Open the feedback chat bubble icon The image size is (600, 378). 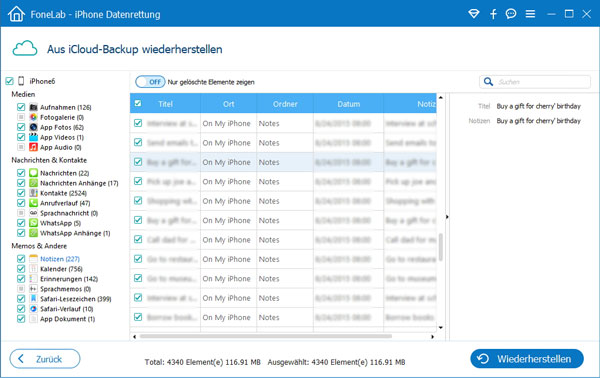click(x=511, y=14)
